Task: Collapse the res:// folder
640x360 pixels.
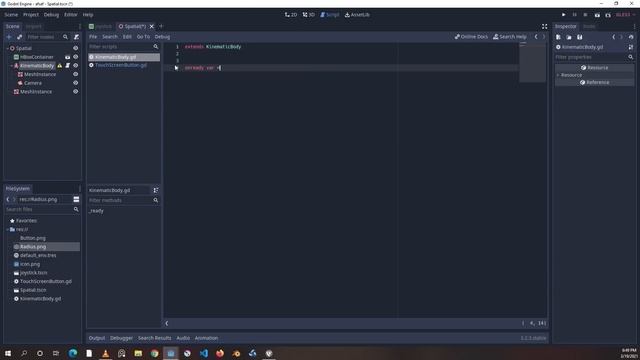Action: coord(7,229)
